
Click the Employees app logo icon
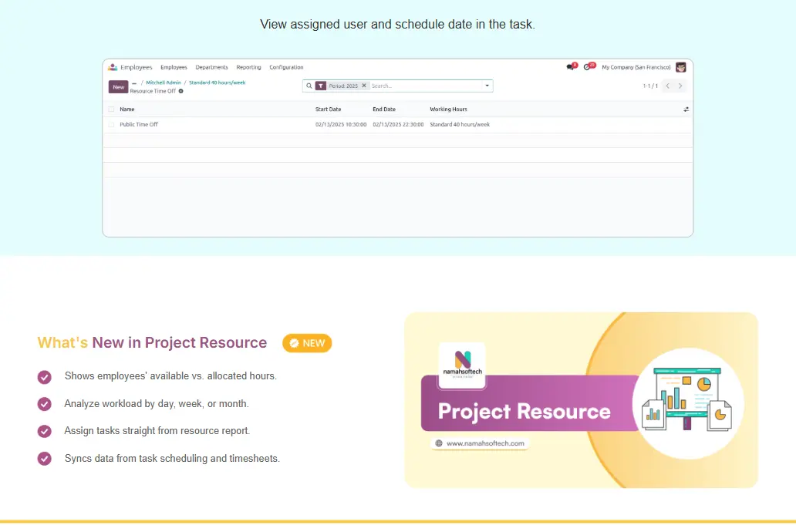[113, 67]
